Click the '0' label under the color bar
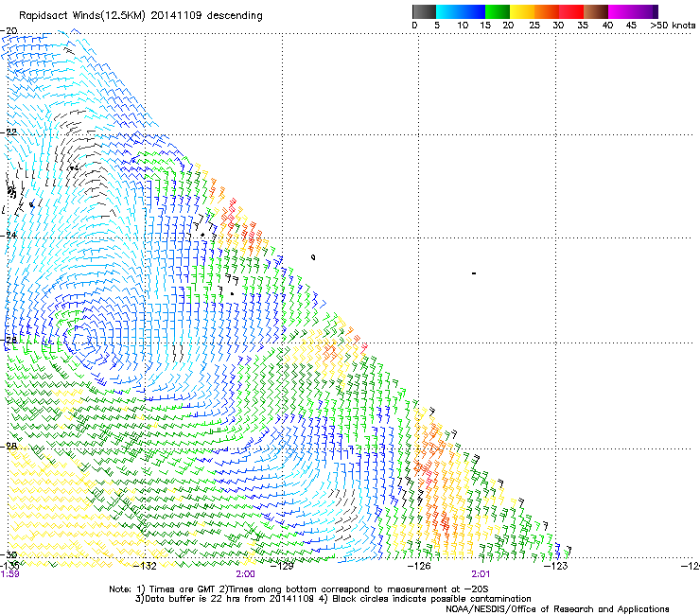This screenshot has width=700, height=615. [414, 26]
